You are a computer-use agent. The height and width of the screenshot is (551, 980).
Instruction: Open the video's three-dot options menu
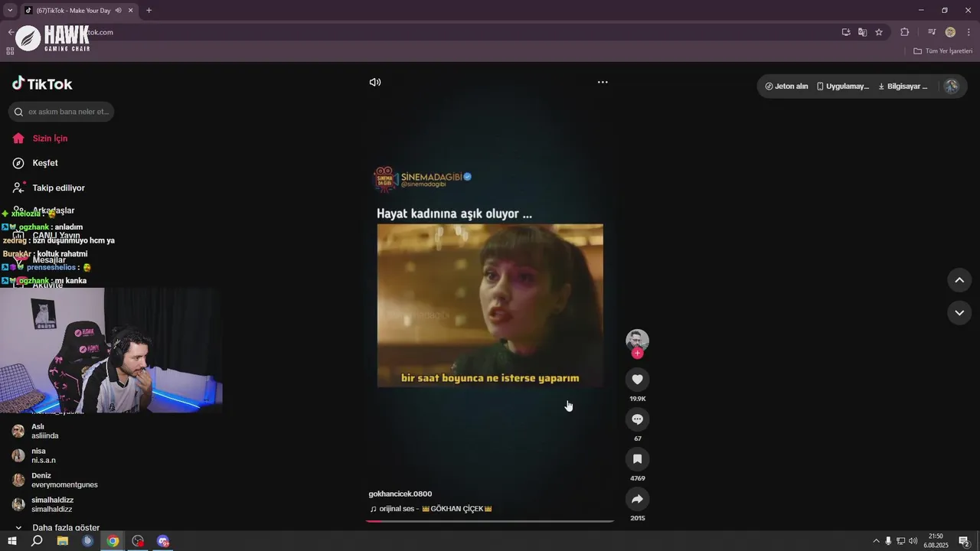603,82
